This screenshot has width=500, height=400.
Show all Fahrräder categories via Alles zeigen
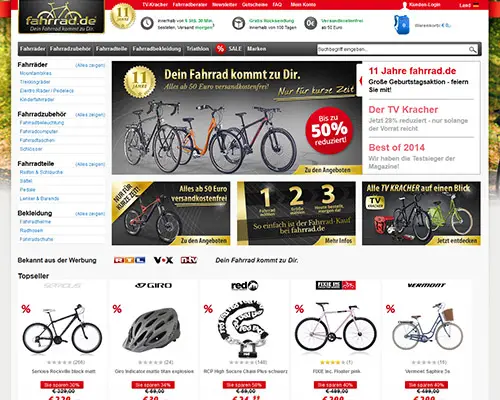90,65
